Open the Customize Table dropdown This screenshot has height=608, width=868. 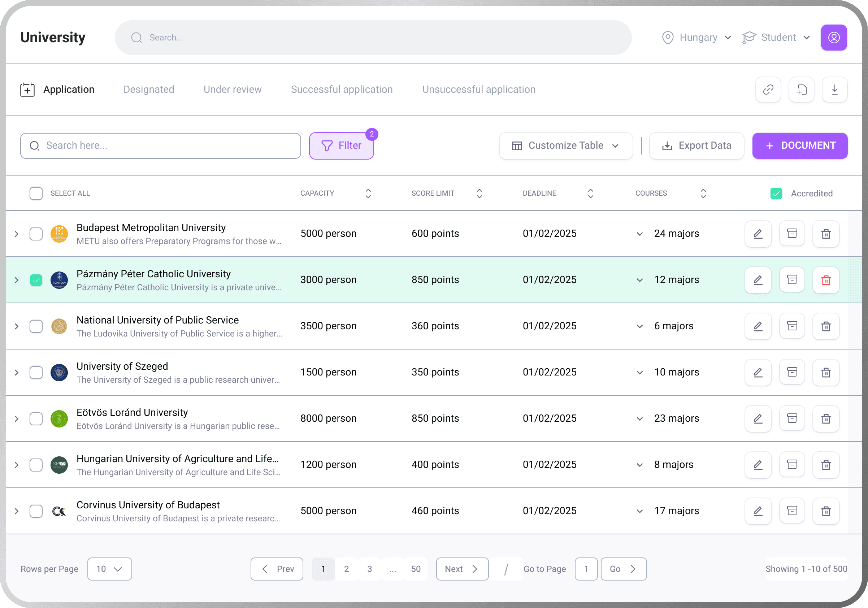pos(565,146)
